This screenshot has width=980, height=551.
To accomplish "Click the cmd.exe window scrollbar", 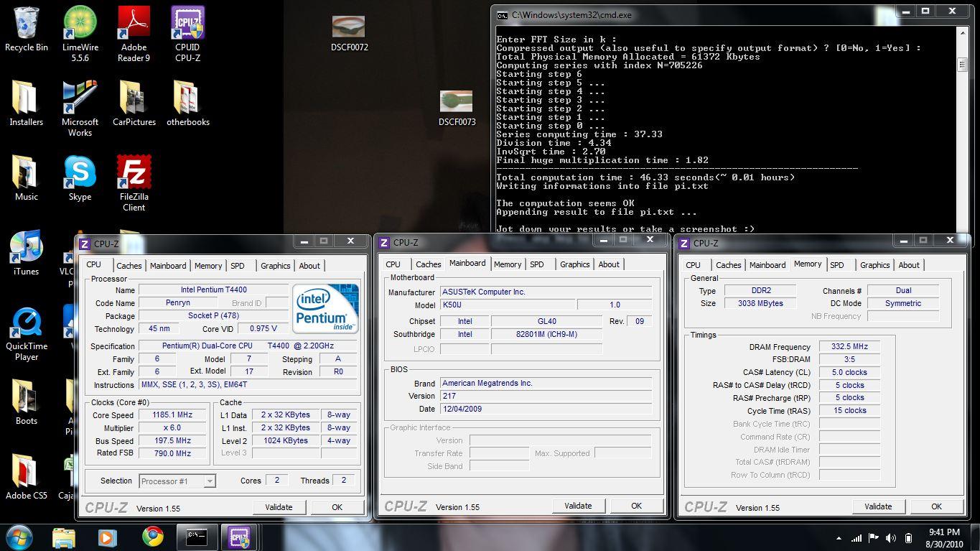I will [962, 129].
